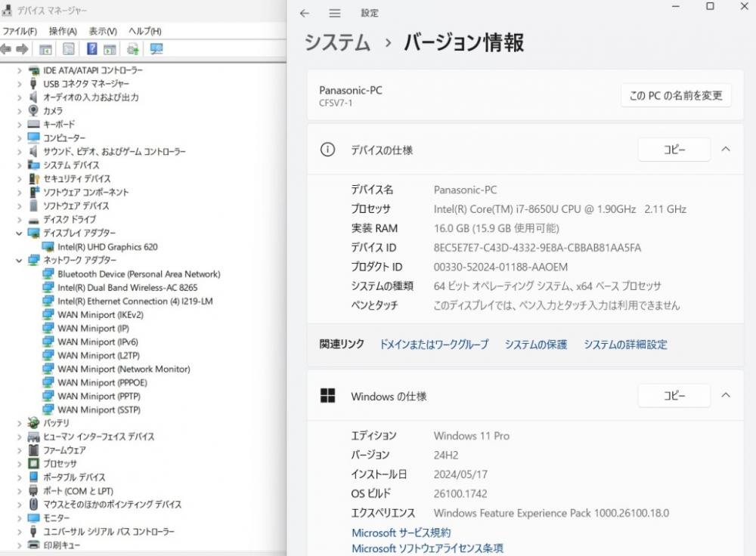
Task: Collapse the Windows の仕様 section chevron
Action: pyautogui.click(x=726, y=395)
